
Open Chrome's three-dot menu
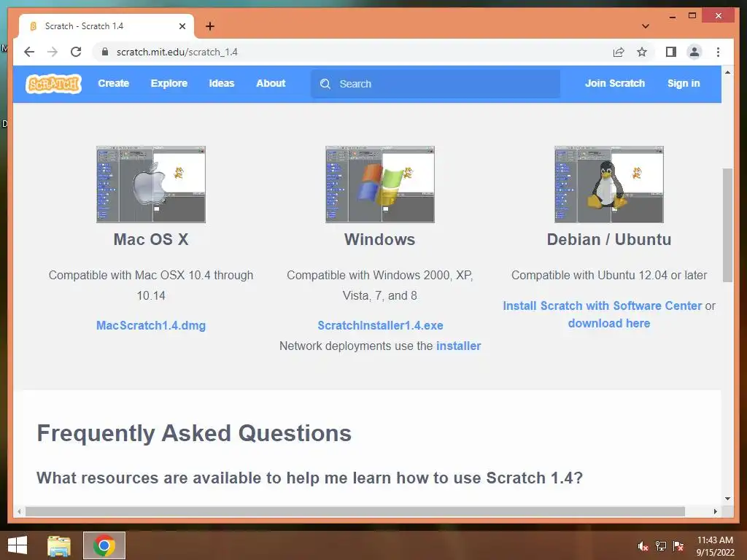click(718, 52)
